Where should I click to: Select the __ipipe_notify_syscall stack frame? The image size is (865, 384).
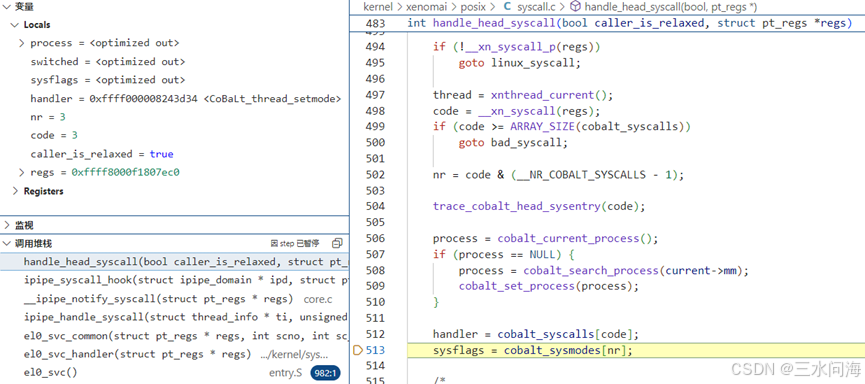coord(174,299)
